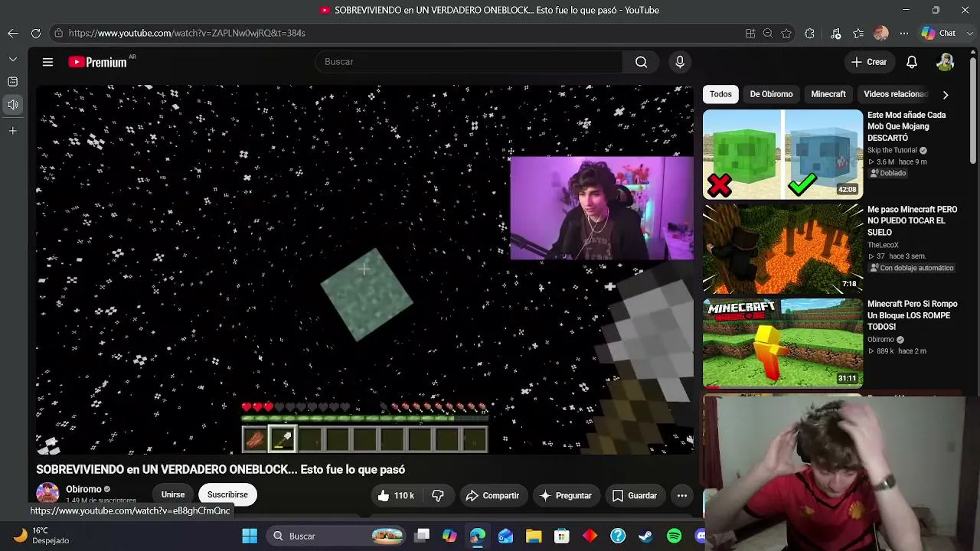Open Spotify from the taskbar
The image size is (980, 551).
click(675, 536)
